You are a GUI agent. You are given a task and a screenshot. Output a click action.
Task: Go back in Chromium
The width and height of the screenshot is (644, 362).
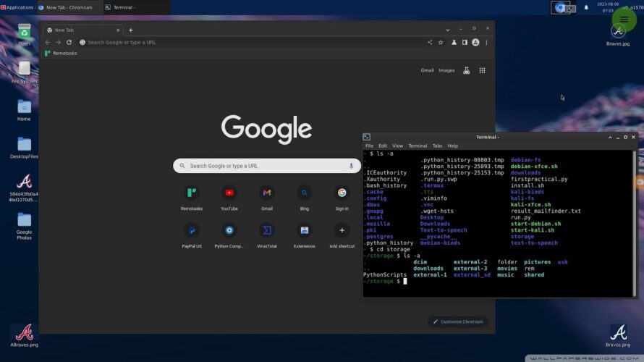(x=48, y=42)
